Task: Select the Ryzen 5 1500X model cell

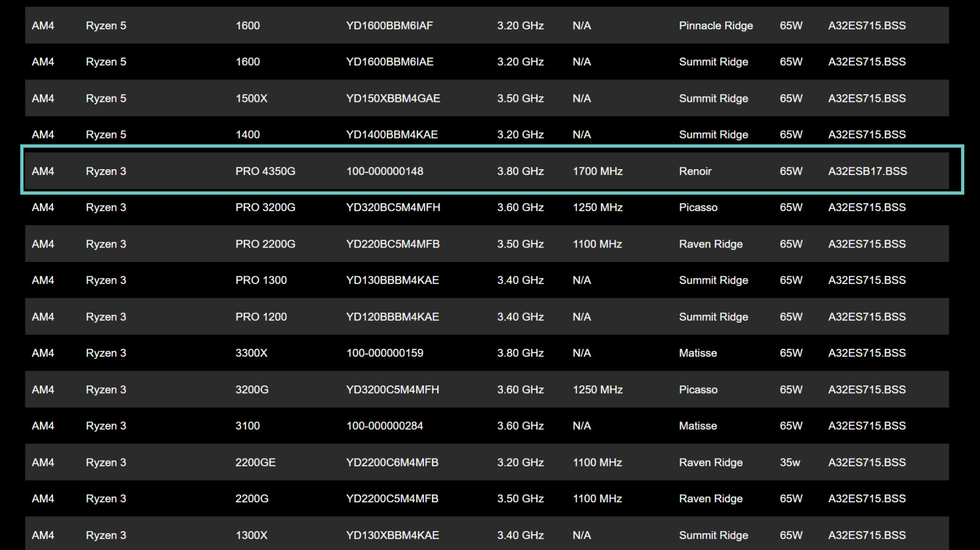Action: 252,99
